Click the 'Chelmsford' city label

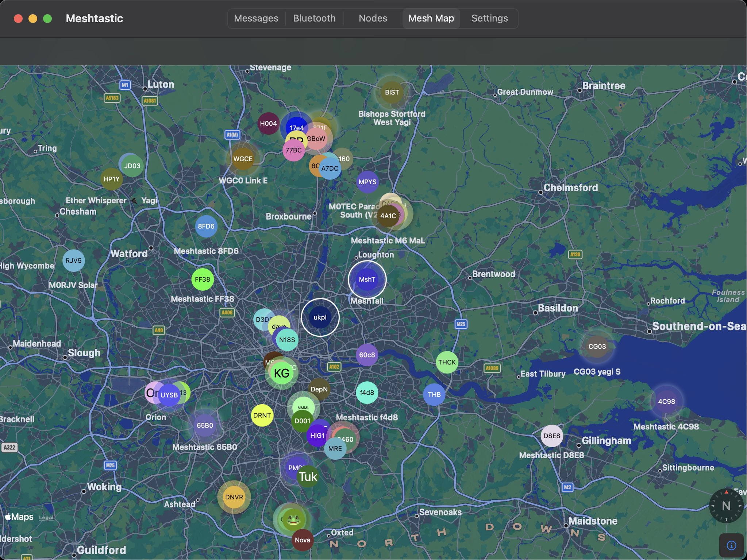pos(571,188)
